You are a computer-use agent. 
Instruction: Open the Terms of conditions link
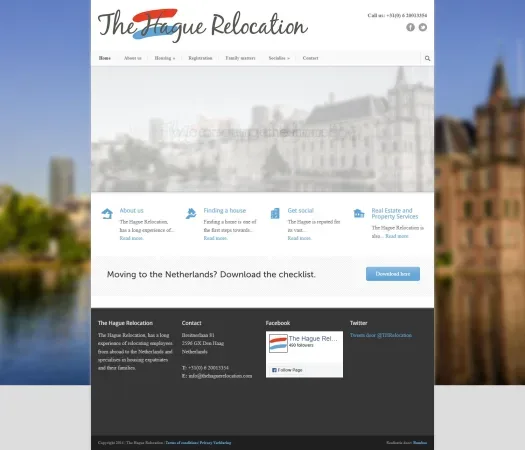(x=181, y=443)
